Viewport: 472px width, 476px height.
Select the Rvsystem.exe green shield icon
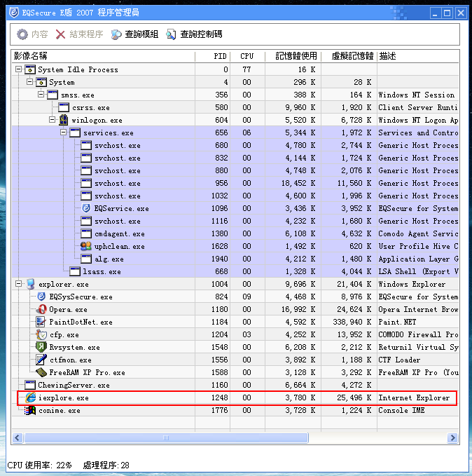(41, 347)
